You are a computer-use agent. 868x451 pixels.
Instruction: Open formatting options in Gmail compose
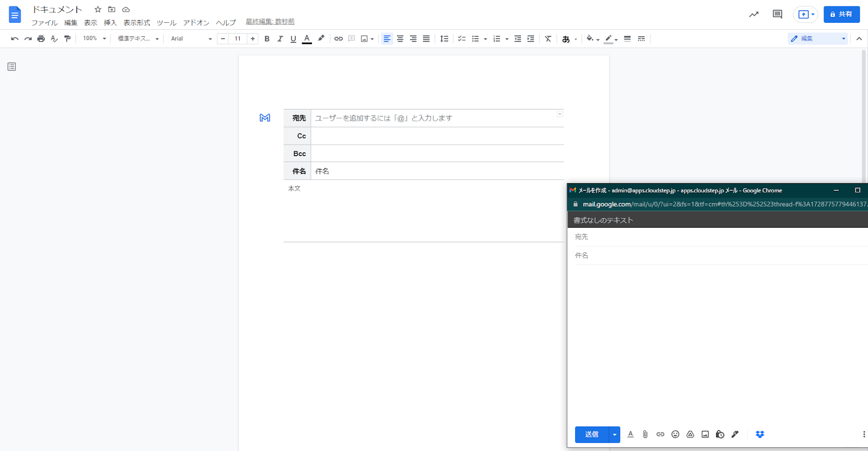tap(630, 434)
